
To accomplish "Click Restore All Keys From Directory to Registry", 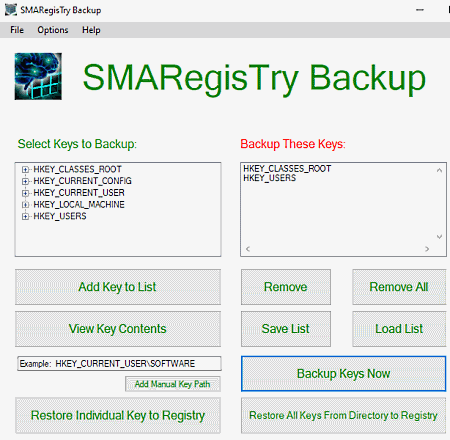I will pos(343,416).
